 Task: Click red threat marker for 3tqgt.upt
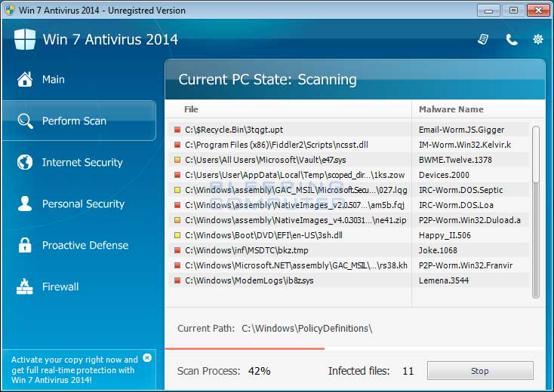click(x=177, y=130)
